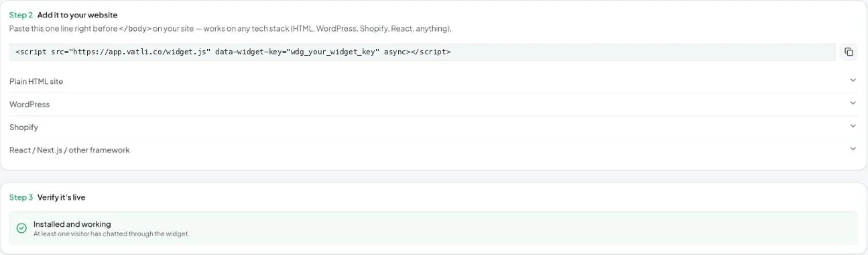Click the widget script code box
This screenshot has height=255, width=868.
pyautogui.click(x=422, y=52)
